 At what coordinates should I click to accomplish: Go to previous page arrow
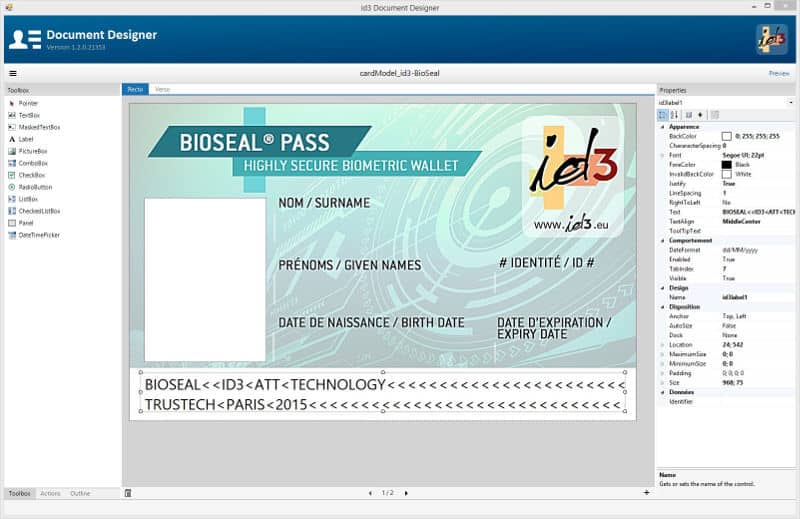click(x=370, y=493)
